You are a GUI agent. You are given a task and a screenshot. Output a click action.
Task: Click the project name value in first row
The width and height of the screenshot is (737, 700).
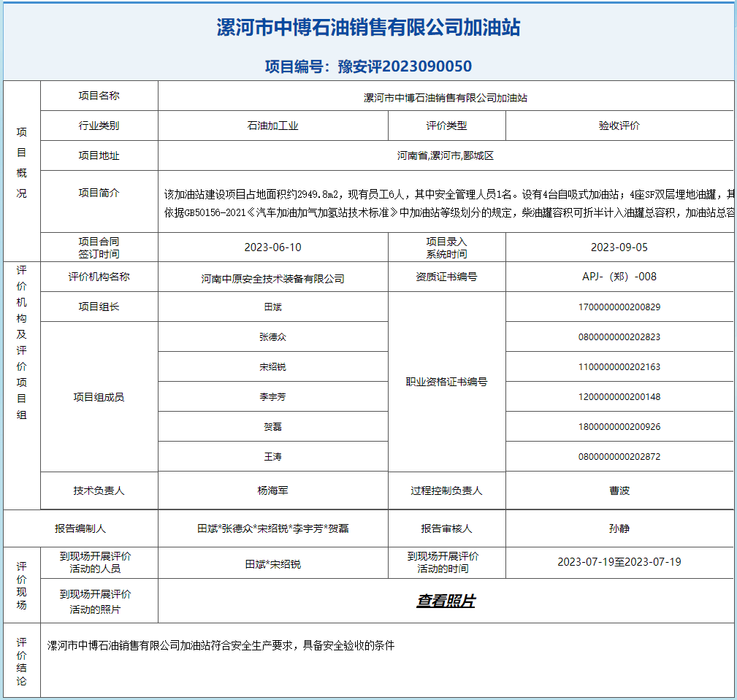(445, 98)
